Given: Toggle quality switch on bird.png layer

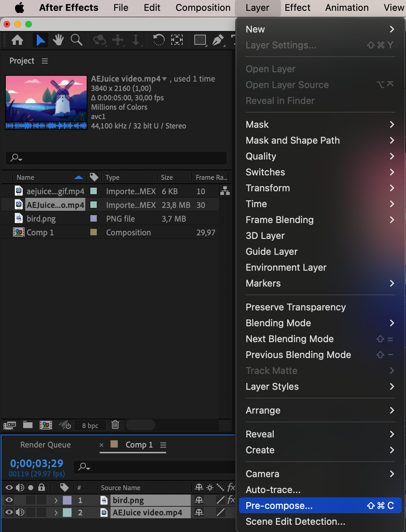Looking at the screenshot, I should point(220,500).
